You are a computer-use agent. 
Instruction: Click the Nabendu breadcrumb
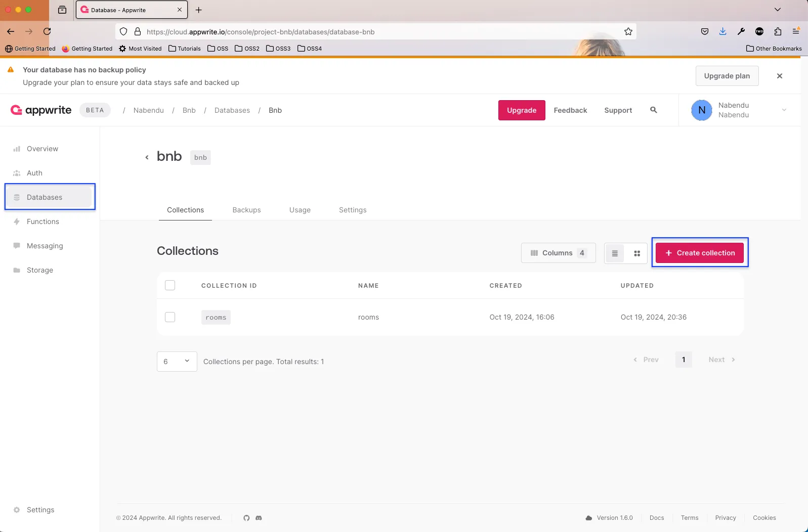click(x=149, y=110)
